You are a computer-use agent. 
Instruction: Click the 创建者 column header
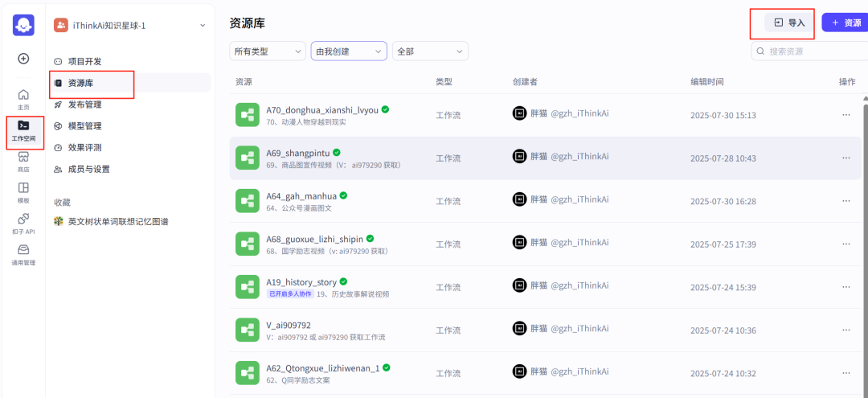tap(526, 82)
